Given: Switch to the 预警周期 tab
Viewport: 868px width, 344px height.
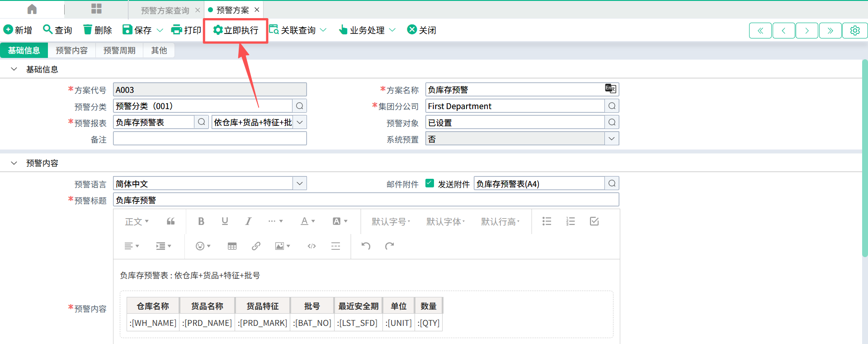Looking at the screenshot, I should [119, 50].
